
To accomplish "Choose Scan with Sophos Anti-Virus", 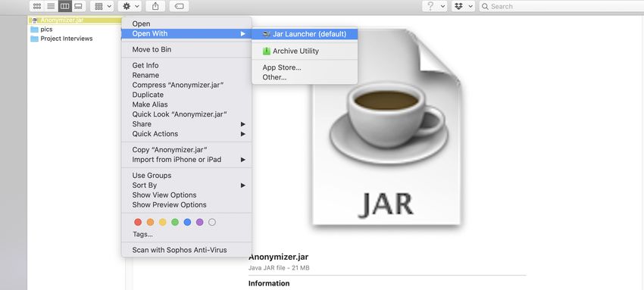I will 186,250.
